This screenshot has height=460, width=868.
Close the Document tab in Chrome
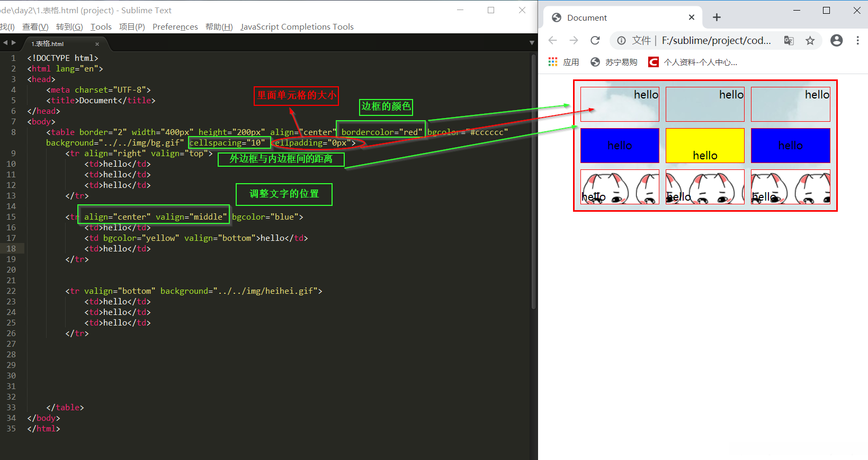(692, 17)
